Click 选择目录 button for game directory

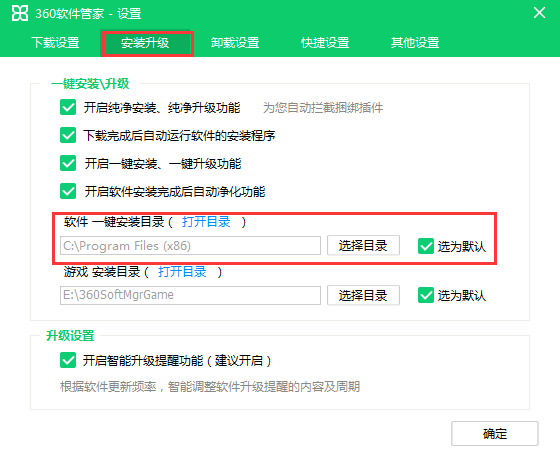pyautogui.click(x=363, y=295)
